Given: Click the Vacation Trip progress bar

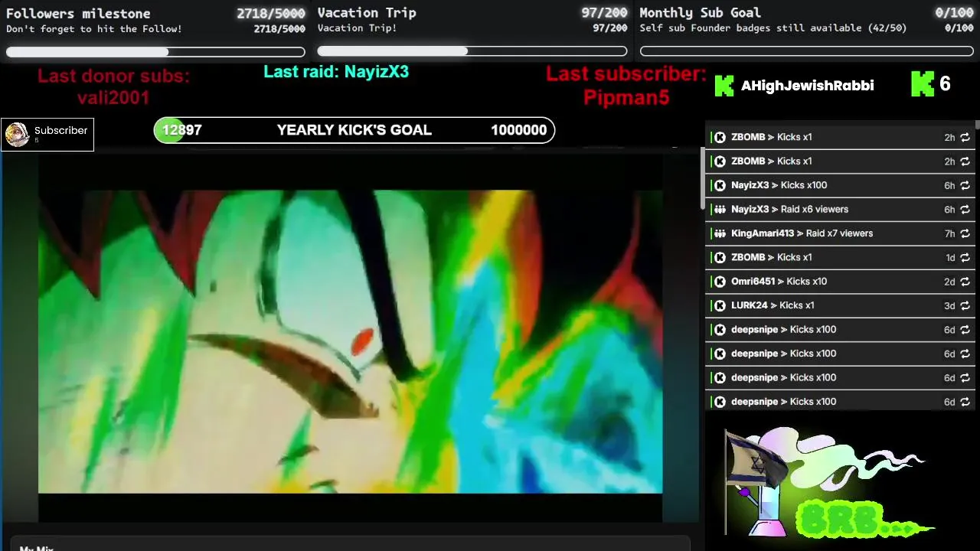Looking at the screenshot, I should (472, 51).
